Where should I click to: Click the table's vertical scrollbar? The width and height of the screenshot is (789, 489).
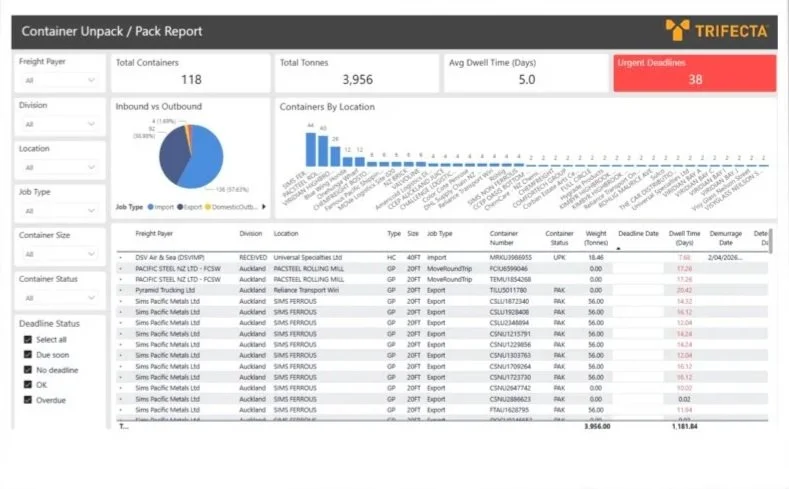click(x=771, y=241)
